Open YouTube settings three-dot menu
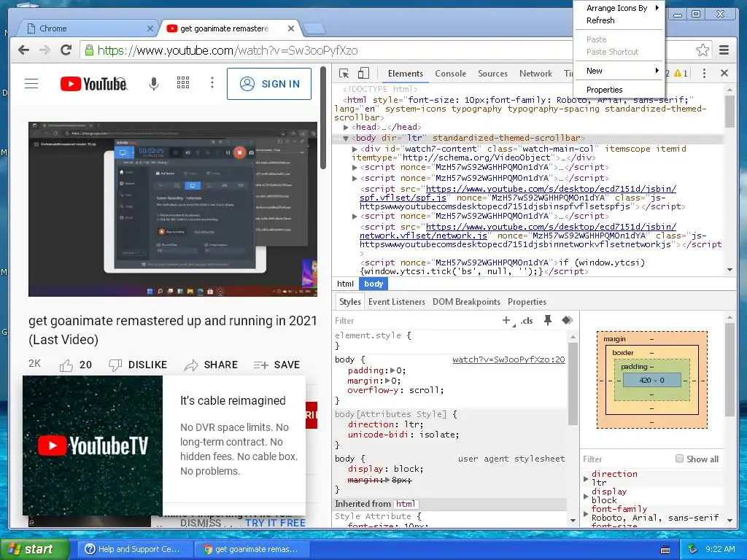Viewport: 747px width, 560px height. click(x=212, y=83)
